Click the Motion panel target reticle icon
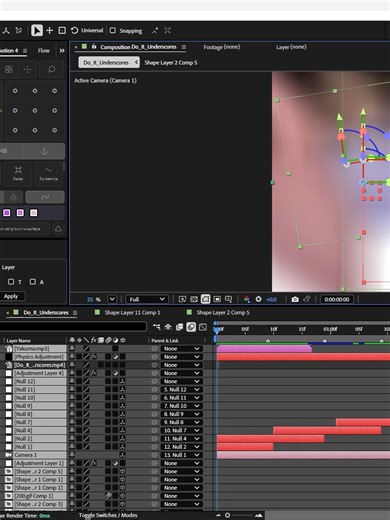Image resolution: width=390 pixels, height=520 pixels. 27,69
